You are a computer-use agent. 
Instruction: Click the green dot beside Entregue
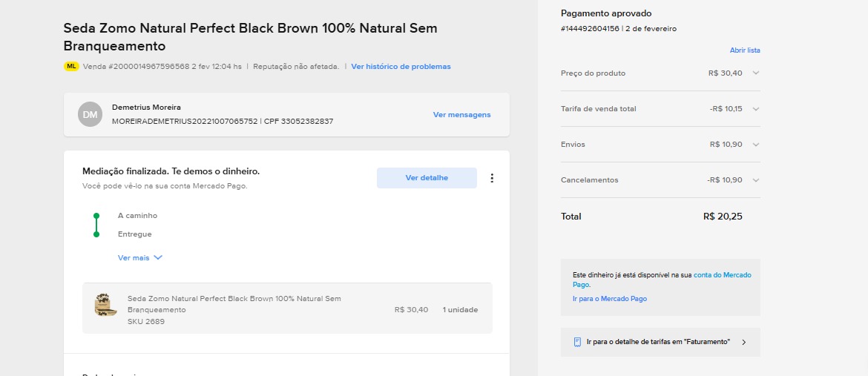click(x=96, y=234)
